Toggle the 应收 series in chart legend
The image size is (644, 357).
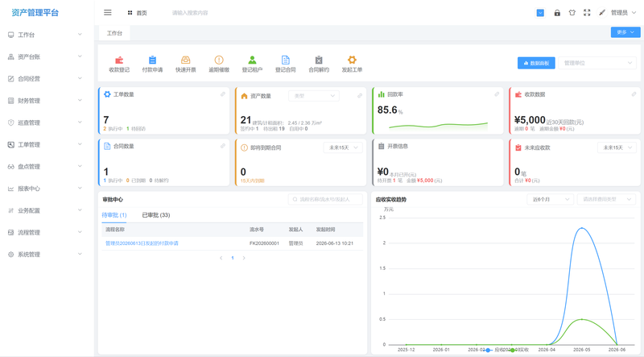(494, 350)
